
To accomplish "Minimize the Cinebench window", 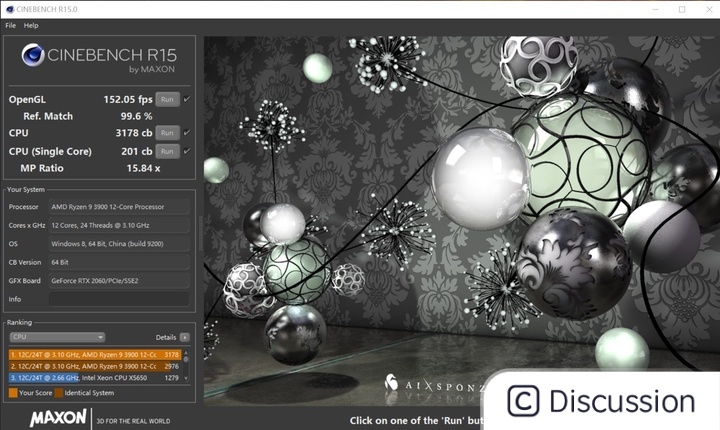I will click(656, 9).
